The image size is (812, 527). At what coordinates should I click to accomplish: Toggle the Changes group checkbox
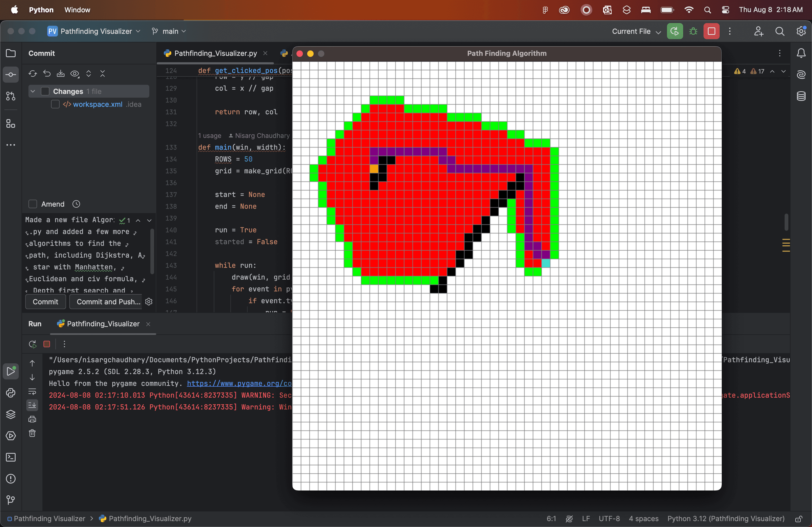click(45, 91)
